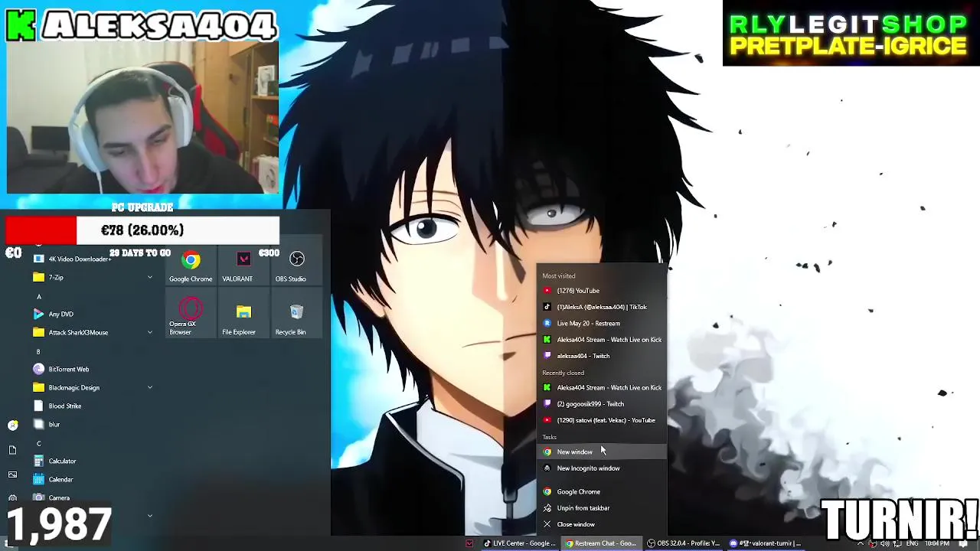Viewport: 980px width, 551px height.
Task: Choose Close window in jump list
Action: pyautogui.click(x=602, y=524)
